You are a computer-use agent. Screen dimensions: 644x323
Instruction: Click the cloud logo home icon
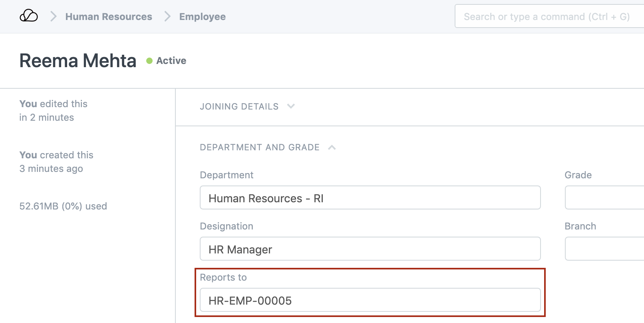(29, 16)
